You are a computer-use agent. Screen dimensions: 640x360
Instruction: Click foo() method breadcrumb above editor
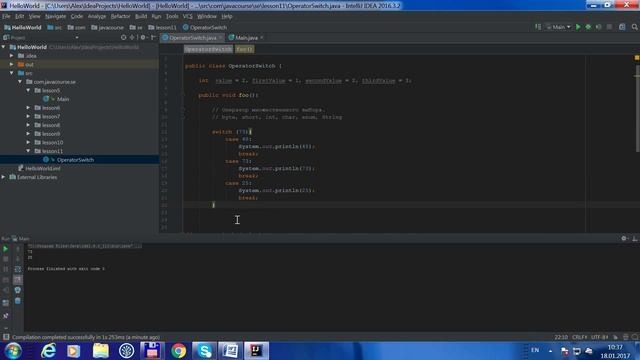(244, 49)
